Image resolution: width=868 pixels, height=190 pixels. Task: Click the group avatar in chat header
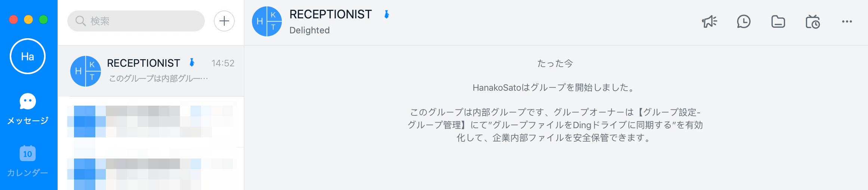[x=267, y=21]
